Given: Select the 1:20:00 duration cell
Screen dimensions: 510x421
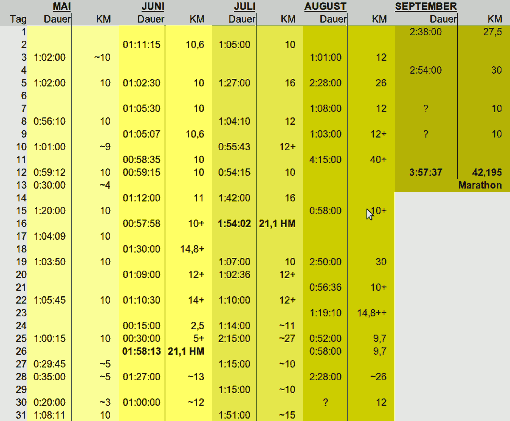Looking at the screenshot, I should click(49, 211).
